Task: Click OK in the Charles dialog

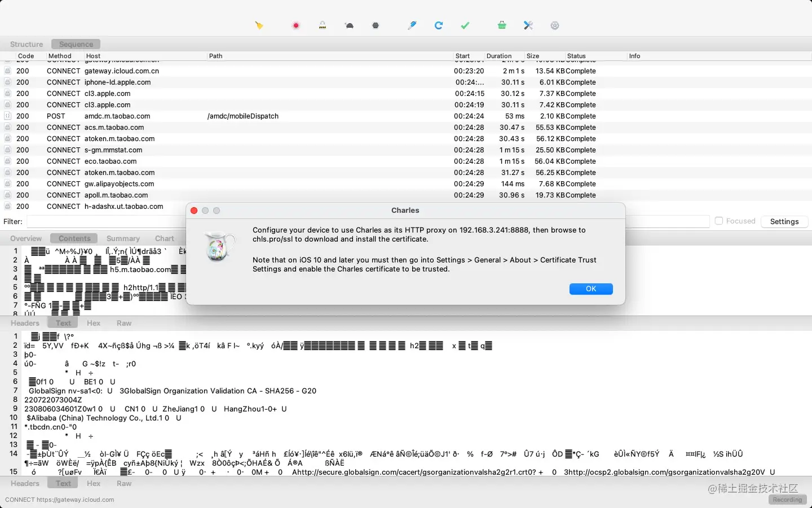Action: click(x=591, y=289)
